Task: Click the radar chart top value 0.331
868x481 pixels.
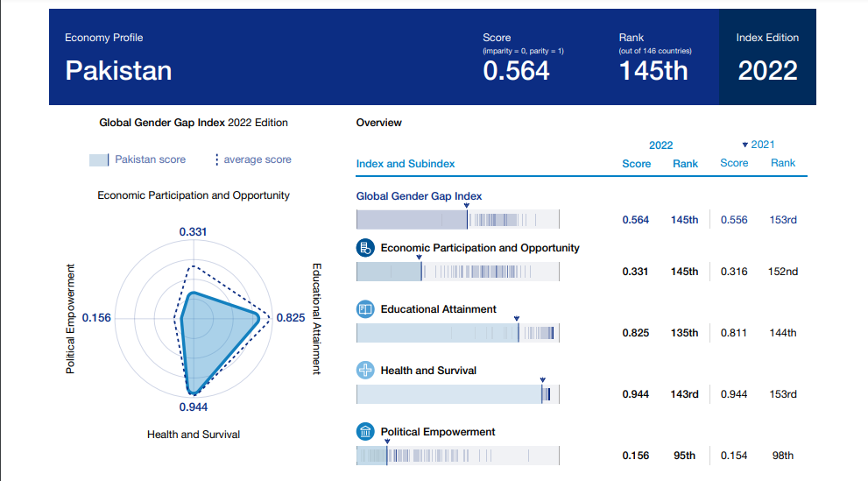Action: pos(193,232)
